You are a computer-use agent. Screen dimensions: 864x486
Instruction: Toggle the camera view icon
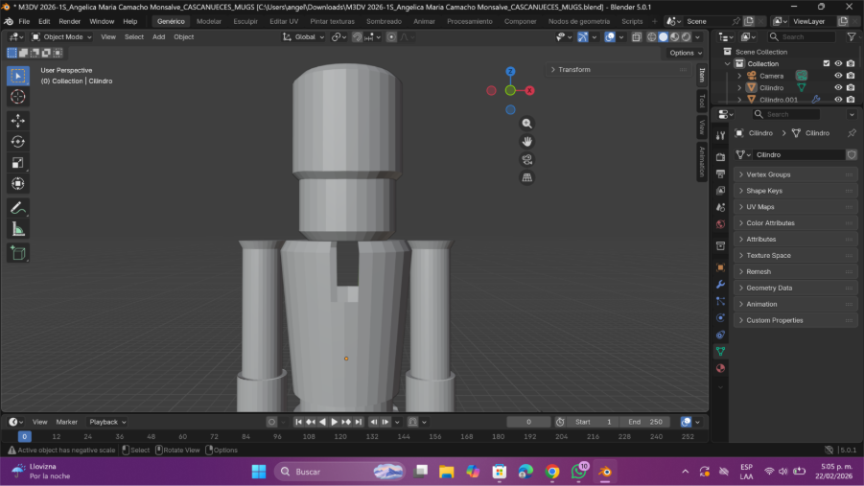point(527,160)
